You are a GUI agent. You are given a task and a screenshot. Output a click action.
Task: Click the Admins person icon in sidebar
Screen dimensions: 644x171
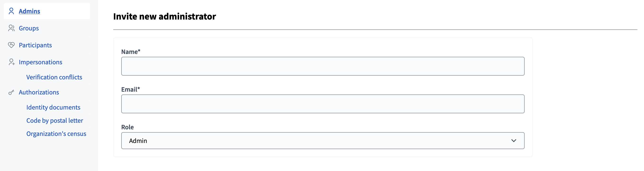point(11,11)
